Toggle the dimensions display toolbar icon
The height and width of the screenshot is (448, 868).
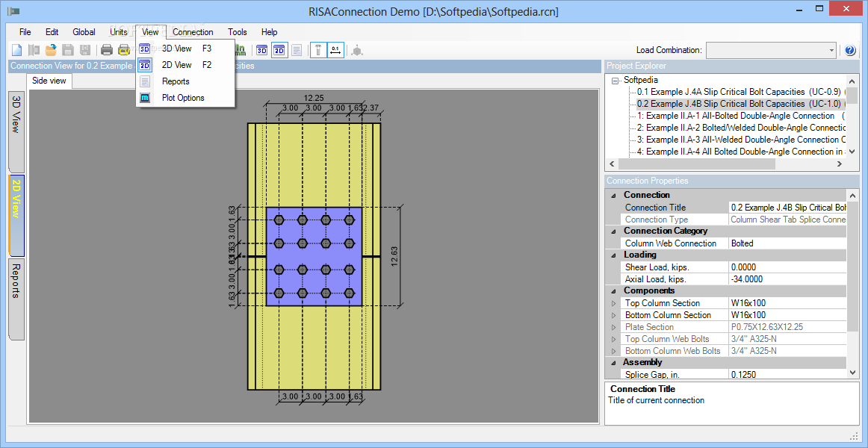pyautogui.click(x=335, y=50)
